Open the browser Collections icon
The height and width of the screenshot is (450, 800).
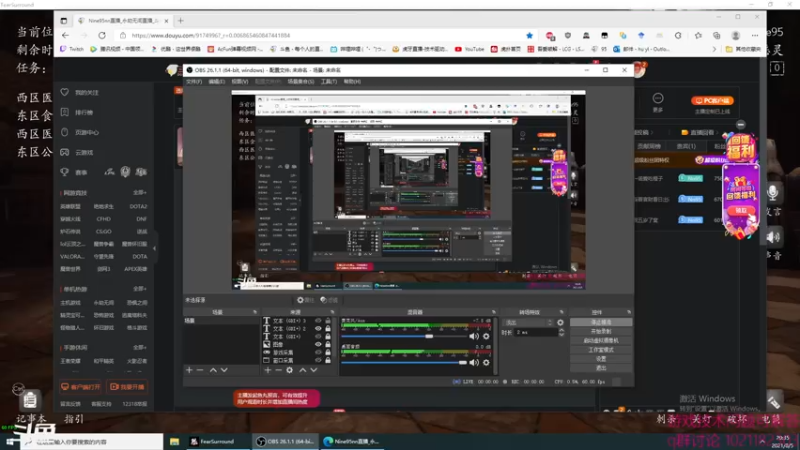click(x=717, y=35)
